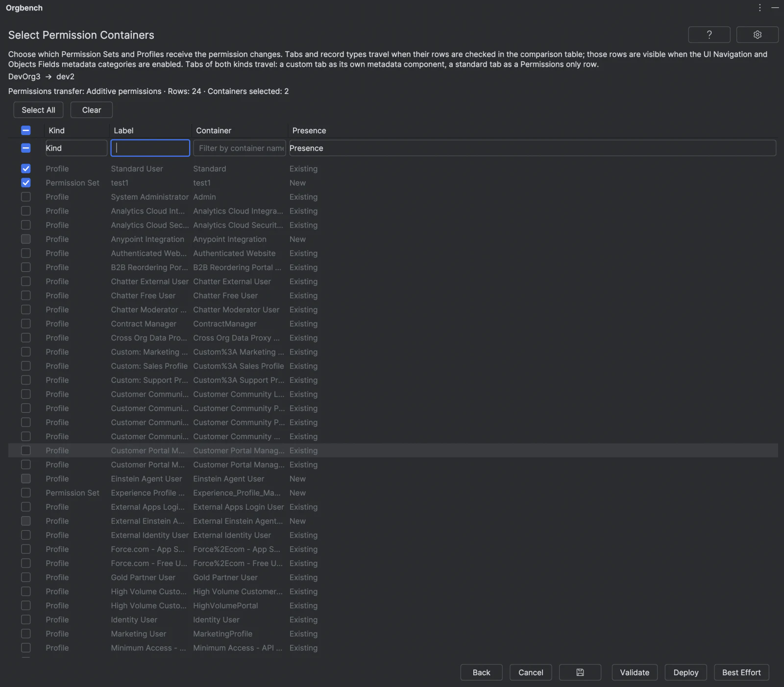784x687 pixels.
Task: Open the Presence filter dropdown
Action: point(532,148)
